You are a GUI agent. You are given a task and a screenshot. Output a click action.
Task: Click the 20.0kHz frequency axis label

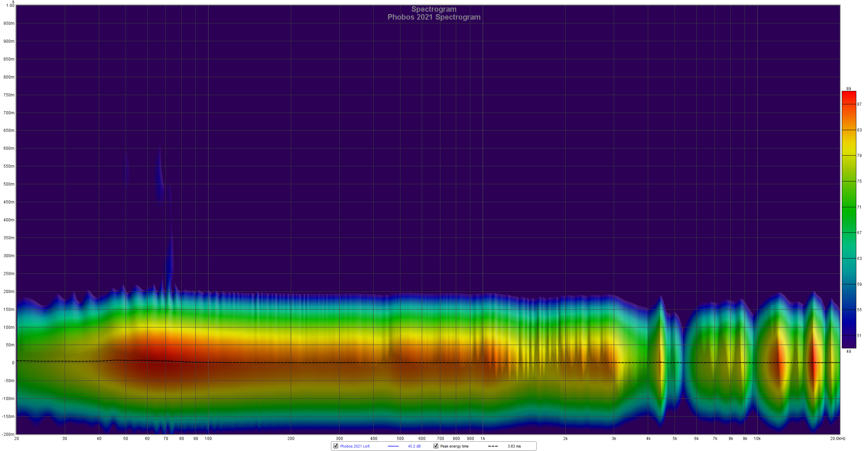837,439
